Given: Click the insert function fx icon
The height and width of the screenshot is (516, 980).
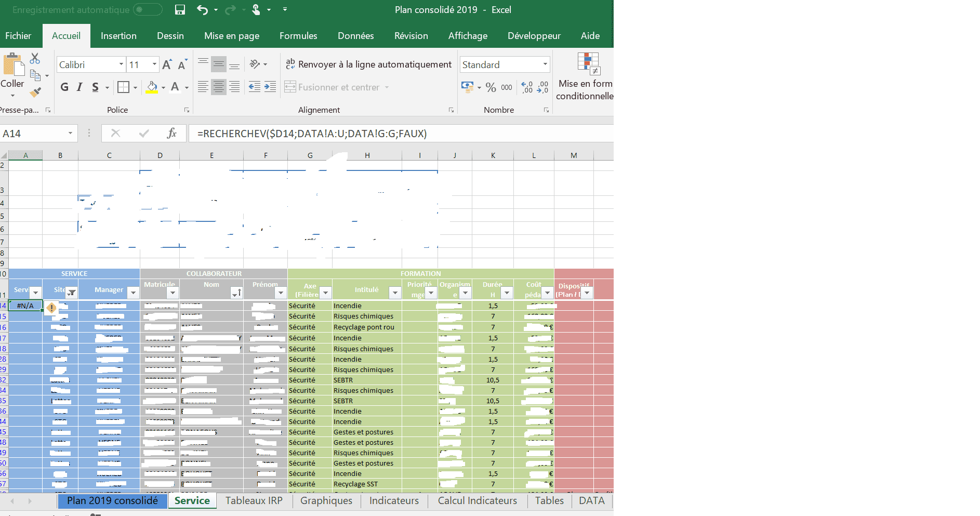Looking at the screenshot, I should tap(171, 134).
